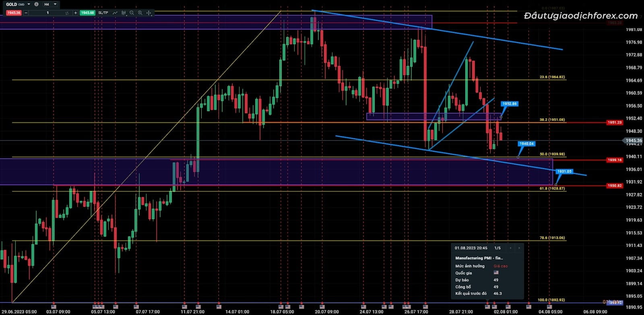The image size is (644, 315).
Task: Open the indicators line-chart icon
Action: click(115, 13)
